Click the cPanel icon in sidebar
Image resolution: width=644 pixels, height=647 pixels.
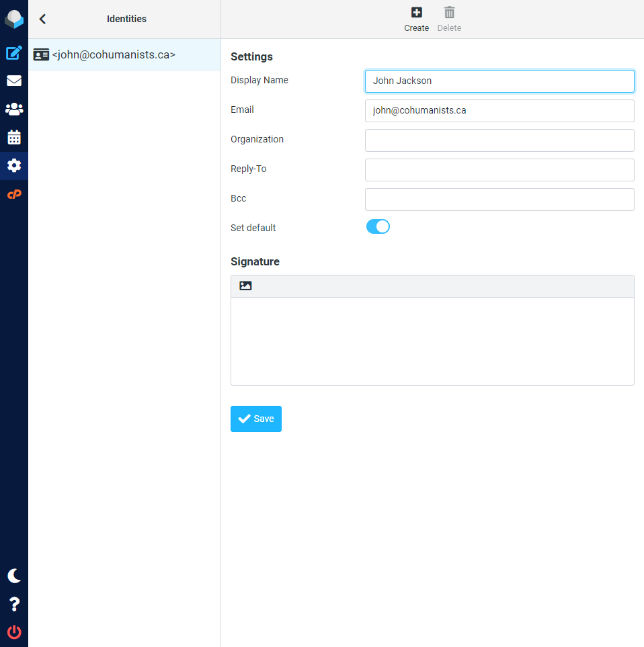tap(14, 194)
